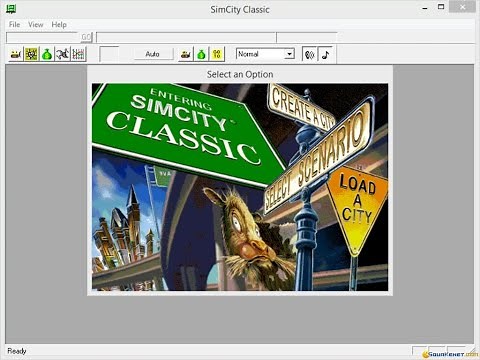Open the graphs grid icon
The image size is (480, 360).
(78, 54)
